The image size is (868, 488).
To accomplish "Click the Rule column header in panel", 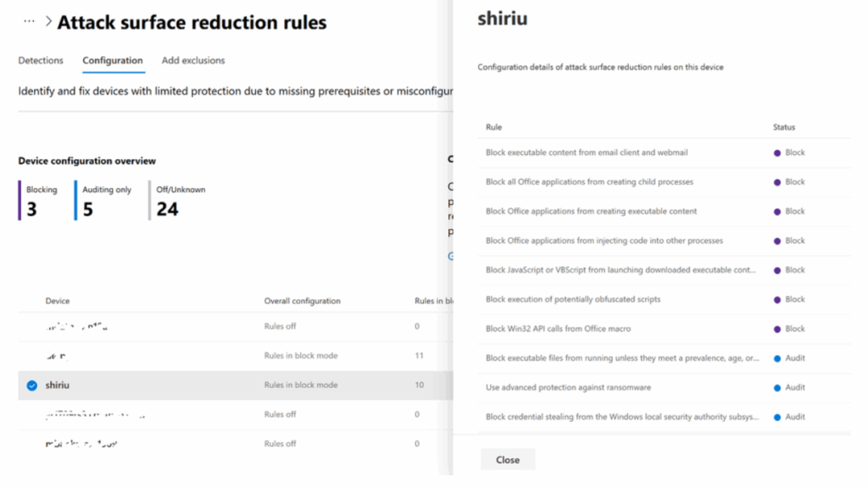I will [x=493, y=127].
